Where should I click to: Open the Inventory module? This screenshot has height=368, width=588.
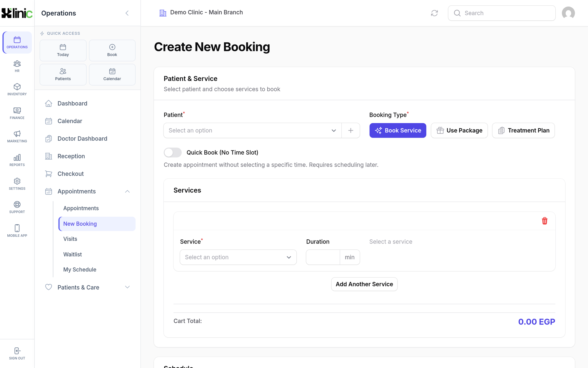(17, 89)
